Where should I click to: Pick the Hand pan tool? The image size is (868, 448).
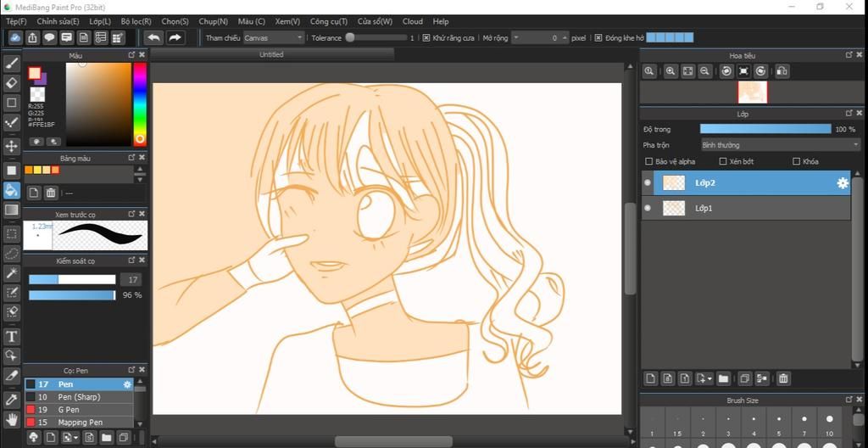(11, 418)
